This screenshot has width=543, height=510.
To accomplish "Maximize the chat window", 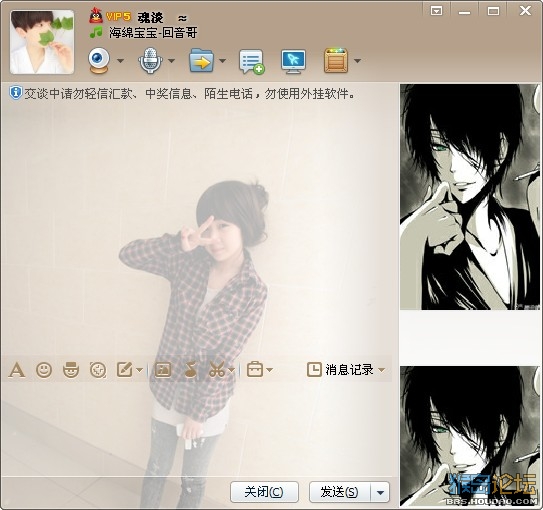I will click(x=493, y=11).
